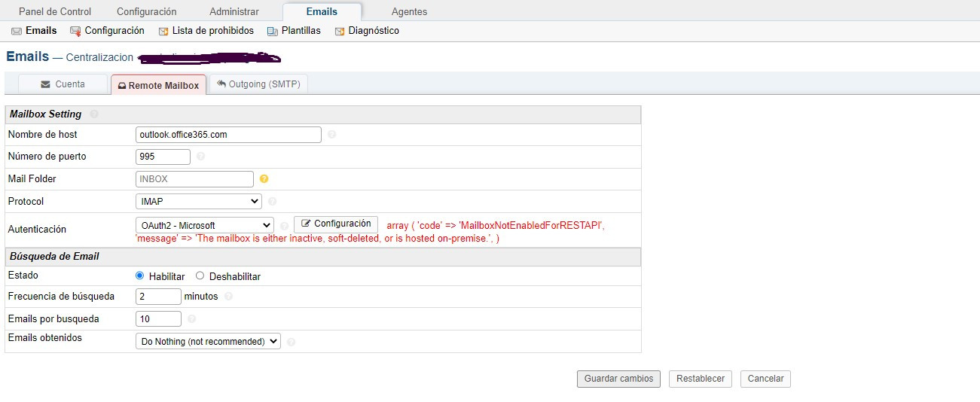Screen dimensions: 980x402
Task: Click the help icon next to Protocol dropdown
Action: [272, 202]
